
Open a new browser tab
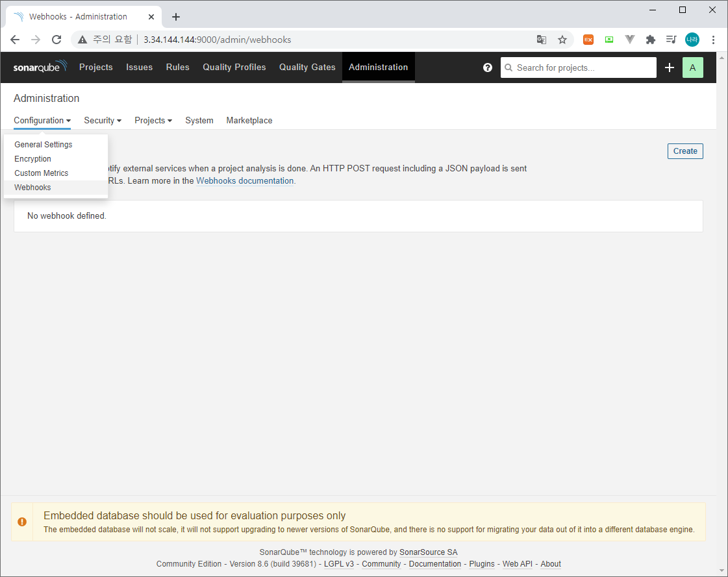(176, 17)
